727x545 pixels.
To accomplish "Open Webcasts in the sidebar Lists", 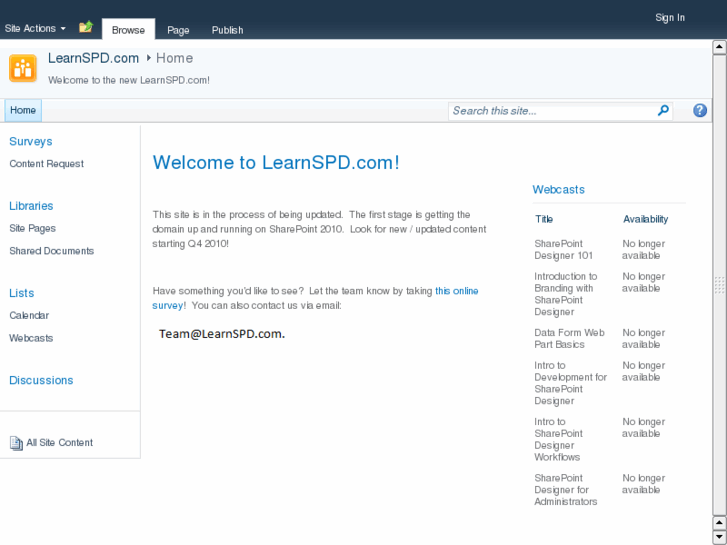I will point(31,338).
